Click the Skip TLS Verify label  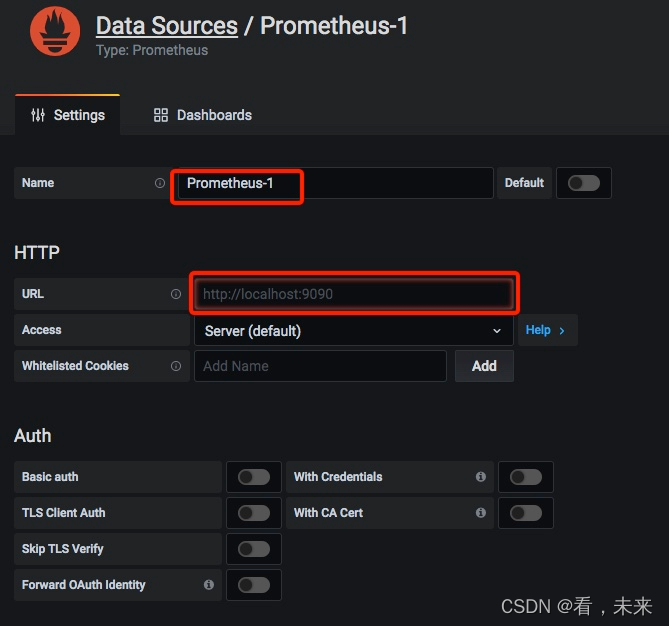tap(62, 549)
